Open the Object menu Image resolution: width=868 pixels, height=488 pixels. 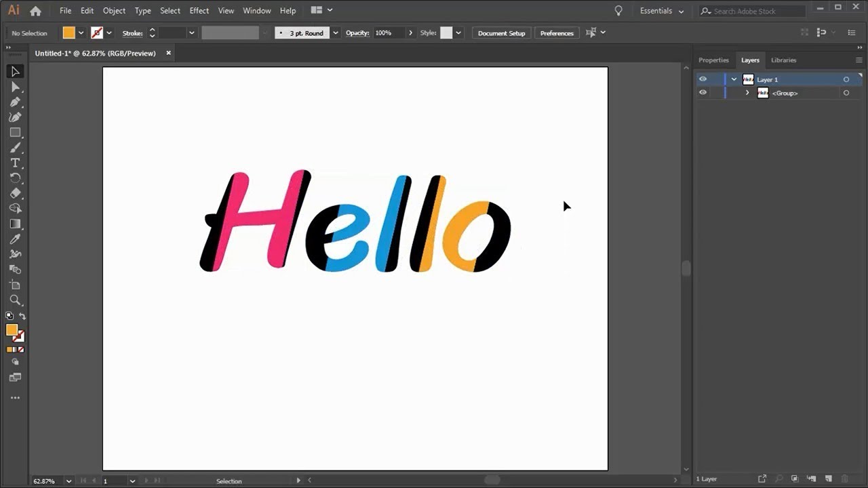pyautogui.click(x=114, y=11)
